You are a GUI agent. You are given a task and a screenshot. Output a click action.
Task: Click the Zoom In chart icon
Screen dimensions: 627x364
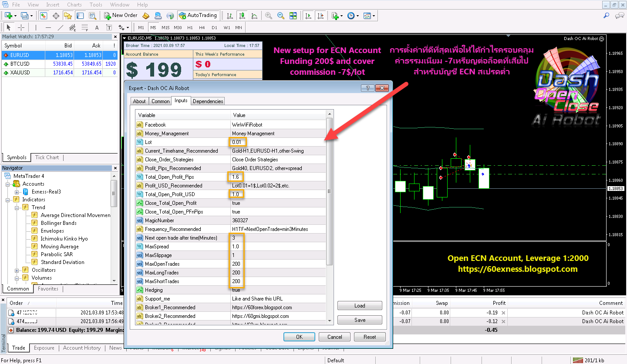[269, 16]
